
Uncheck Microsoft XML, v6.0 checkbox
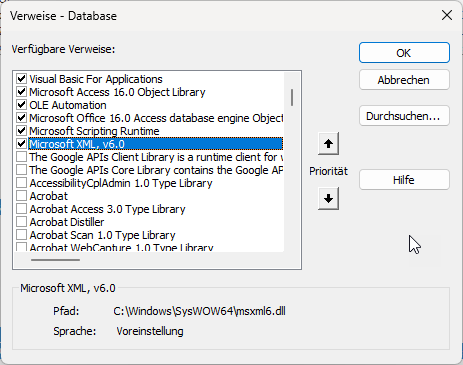point(22,144)
